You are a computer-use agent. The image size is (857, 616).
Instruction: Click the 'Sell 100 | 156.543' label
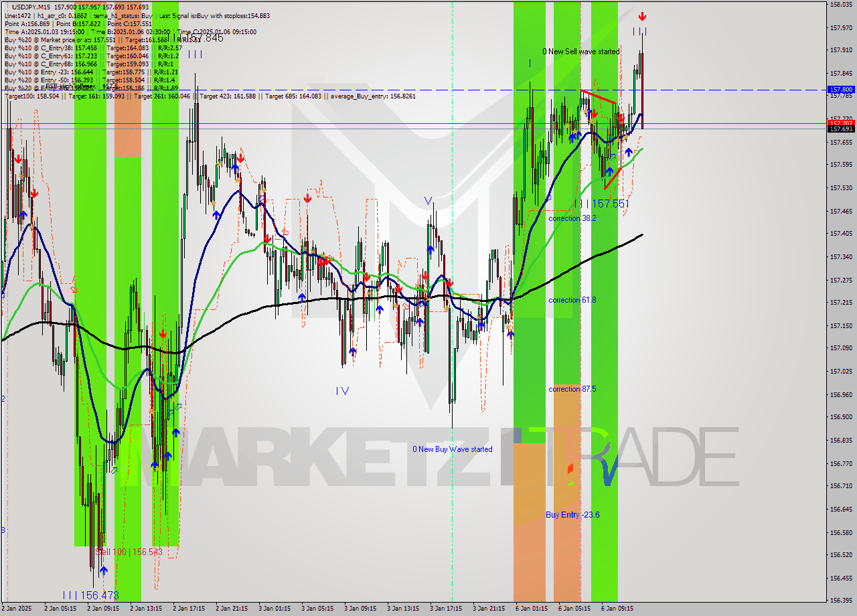click(x=129, y=552)
